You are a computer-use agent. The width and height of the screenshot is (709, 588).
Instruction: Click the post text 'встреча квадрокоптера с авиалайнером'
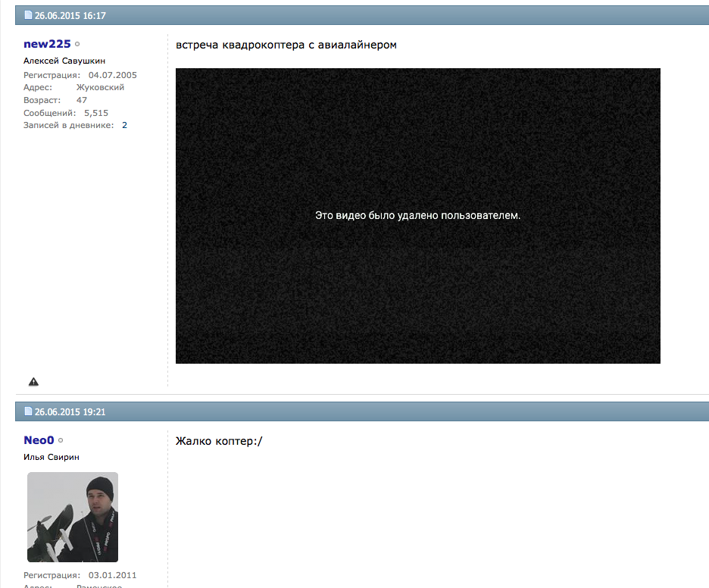[x=286, y=45]
